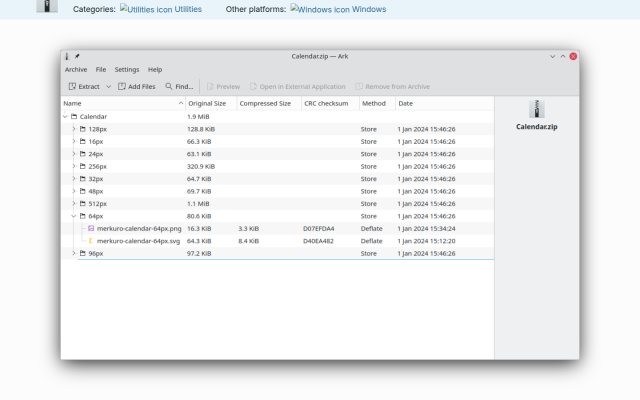The image size is (640, 400).
Task: Click date 1 Jan 2024 15:34:24
Action: click(x=426, y=229)
